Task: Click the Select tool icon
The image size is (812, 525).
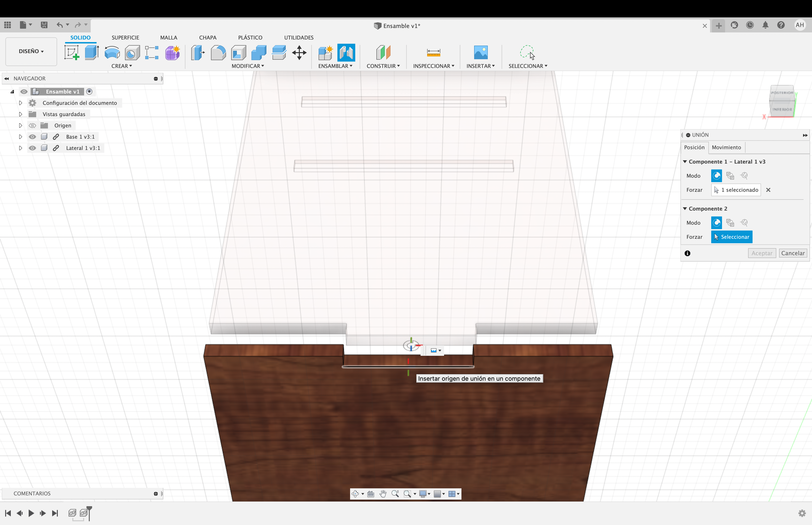Action: [527, 53]
